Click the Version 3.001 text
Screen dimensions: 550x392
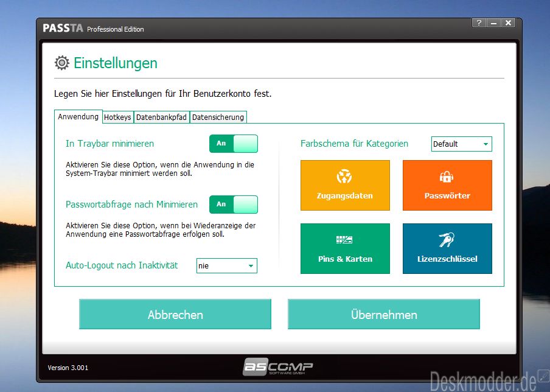click(x=68, y=368)
